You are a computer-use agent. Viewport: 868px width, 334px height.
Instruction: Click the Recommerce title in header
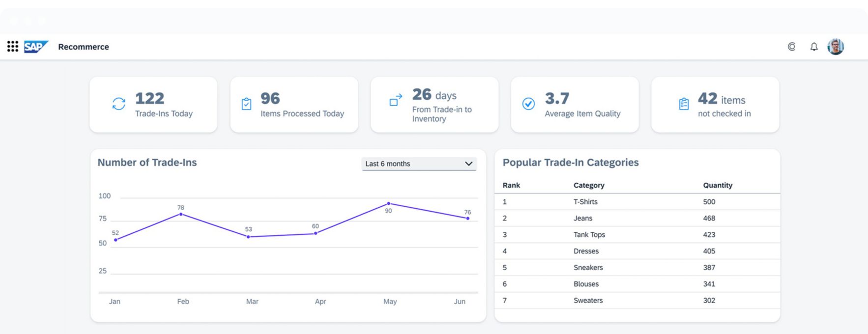(x=84, y=47)
